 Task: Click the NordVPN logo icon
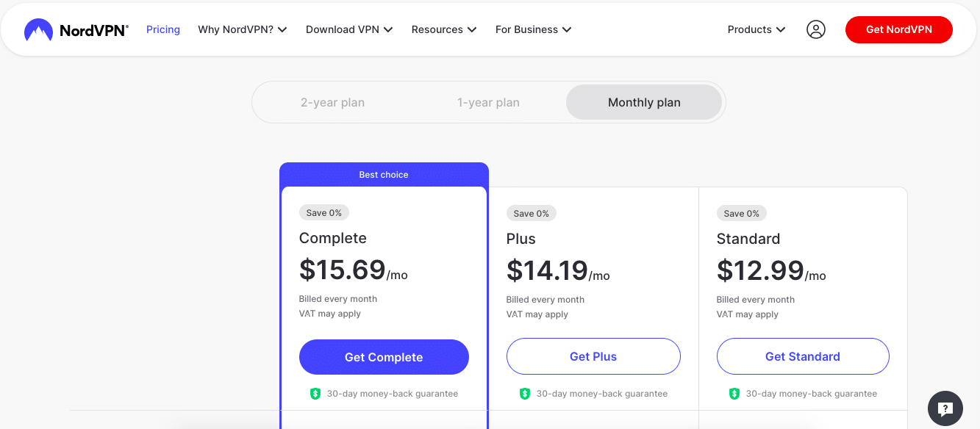(37, 29)
